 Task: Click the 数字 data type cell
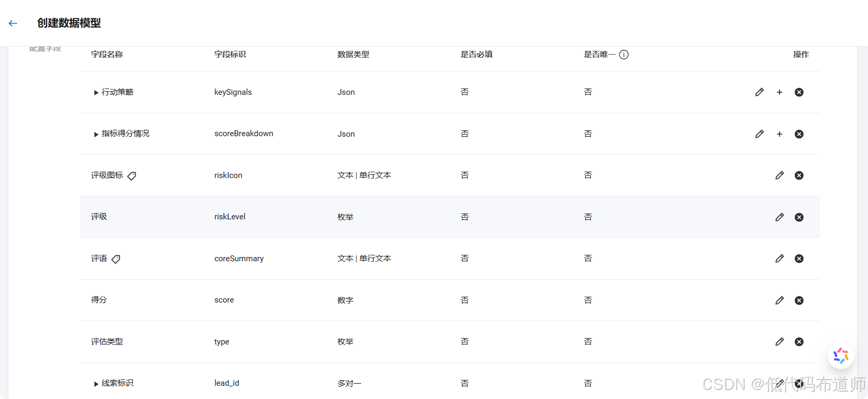coord(345,300)
